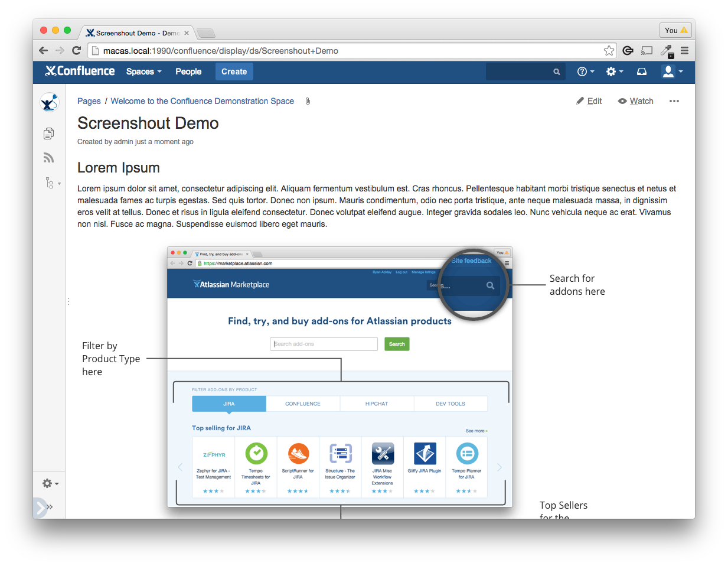
Task: Bookmark this page with the star icon
Action: pos(609,51)
